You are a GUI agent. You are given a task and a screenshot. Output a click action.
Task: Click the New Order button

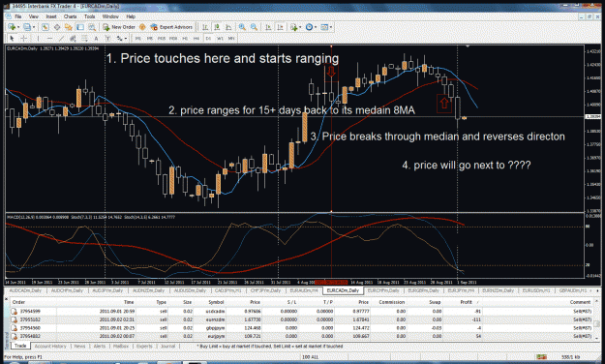(119, 27)
